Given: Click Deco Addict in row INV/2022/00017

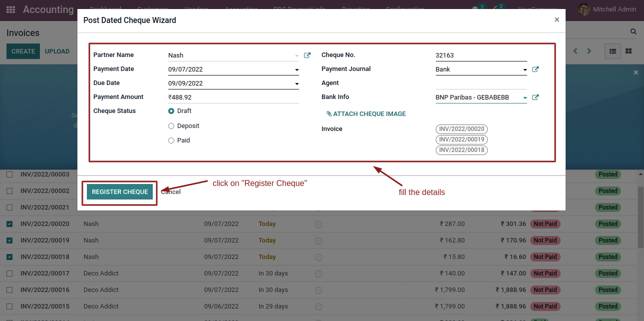Looking at the screenshot, I should point(101,273).
